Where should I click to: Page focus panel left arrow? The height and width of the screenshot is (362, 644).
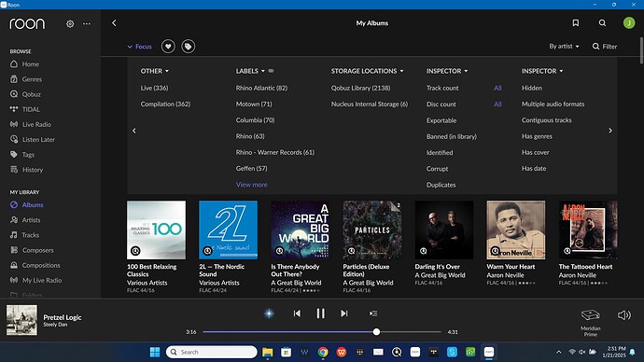pos(134,131)
